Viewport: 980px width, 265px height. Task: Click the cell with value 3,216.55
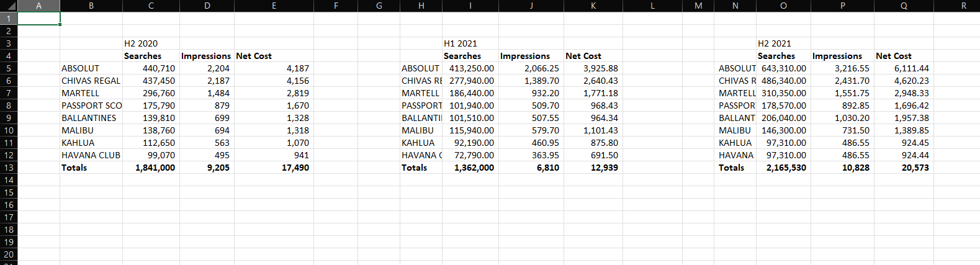pos(842,68)
